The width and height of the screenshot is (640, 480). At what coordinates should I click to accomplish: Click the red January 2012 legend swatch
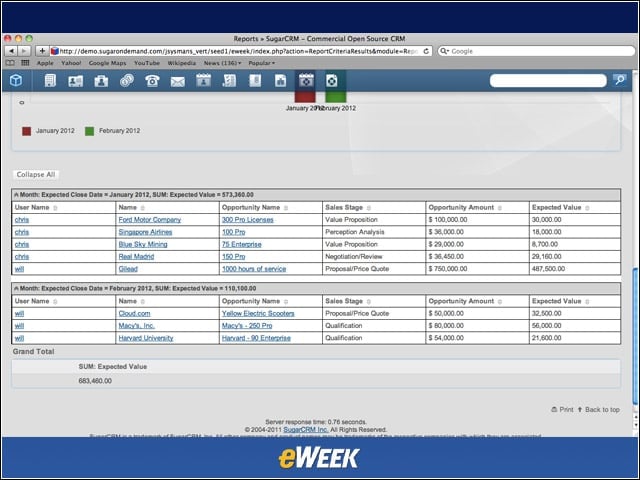tap(27, 131)
